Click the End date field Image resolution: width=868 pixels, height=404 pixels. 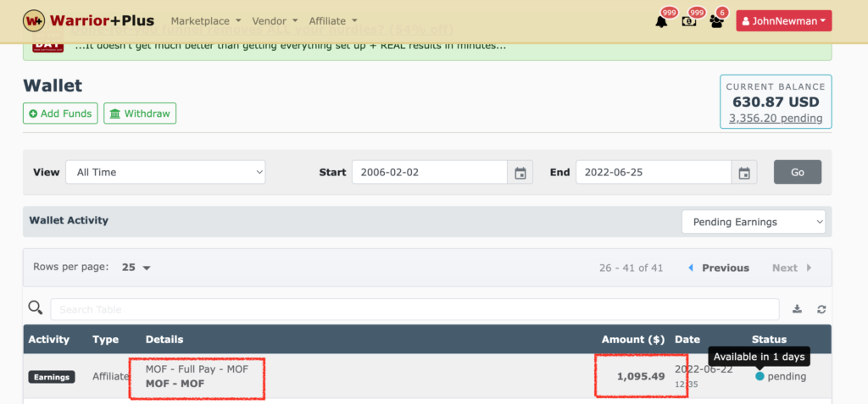tap(654, 172)
